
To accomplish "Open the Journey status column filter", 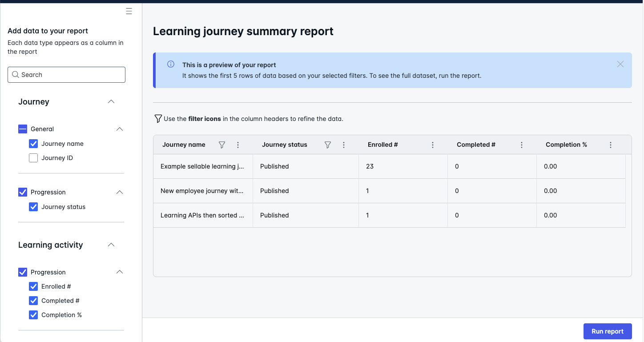I will click(x=328, y=145).
